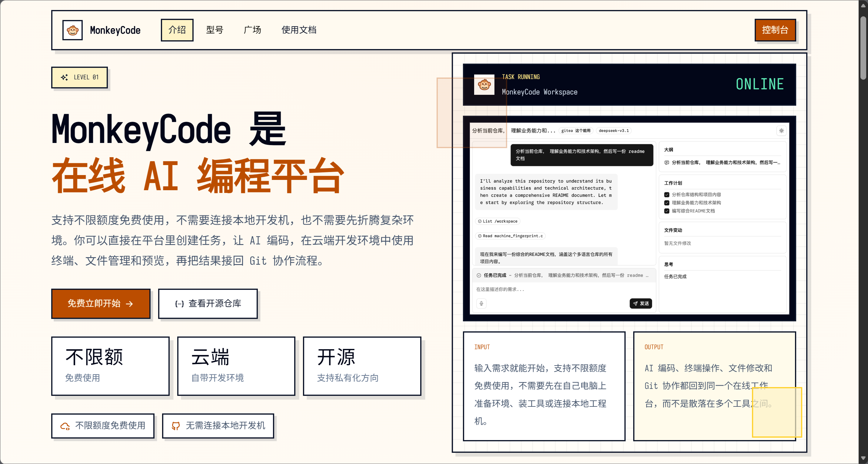Click the MonkeyCode monkey logo in navbar
868x464 pixels.
point(72,30)
